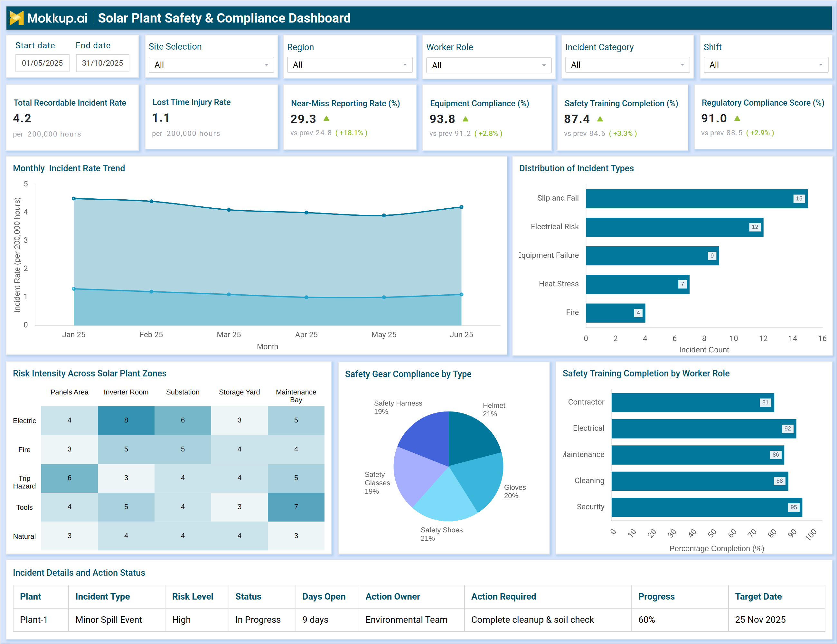Select the Electrical training bar
The image size is (837, 644).
704,429
